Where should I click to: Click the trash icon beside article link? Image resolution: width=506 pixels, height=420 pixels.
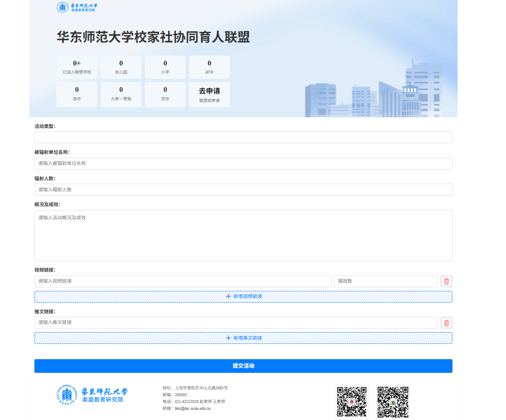(x=446, y=323)
